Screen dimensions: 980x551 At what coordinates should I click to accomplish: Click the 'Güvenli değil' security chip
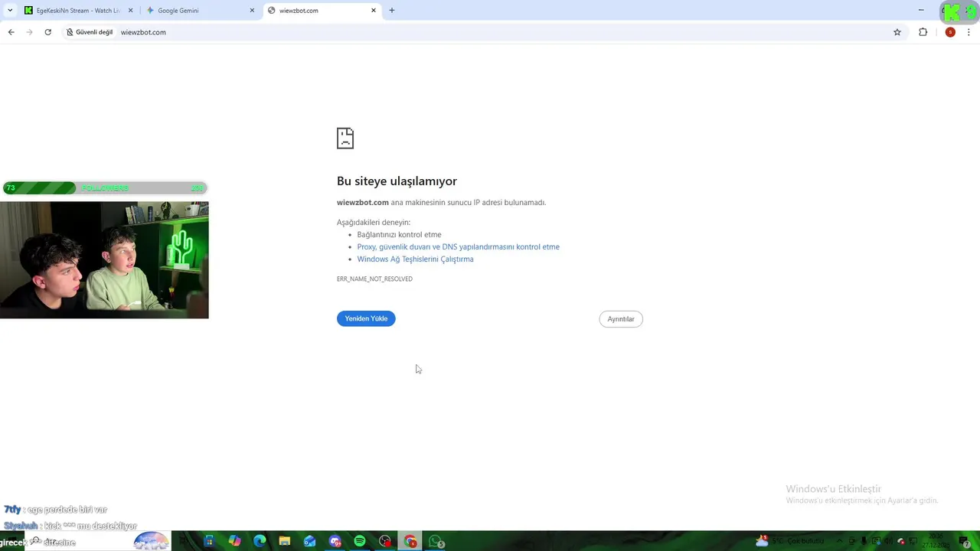[x=90, y=32]
